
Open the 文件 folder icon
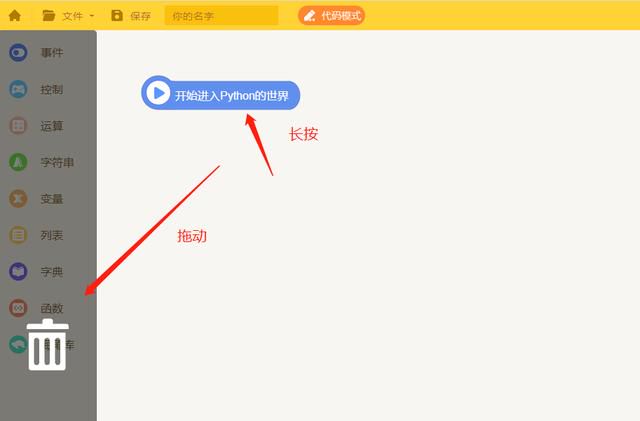[49, 16]
